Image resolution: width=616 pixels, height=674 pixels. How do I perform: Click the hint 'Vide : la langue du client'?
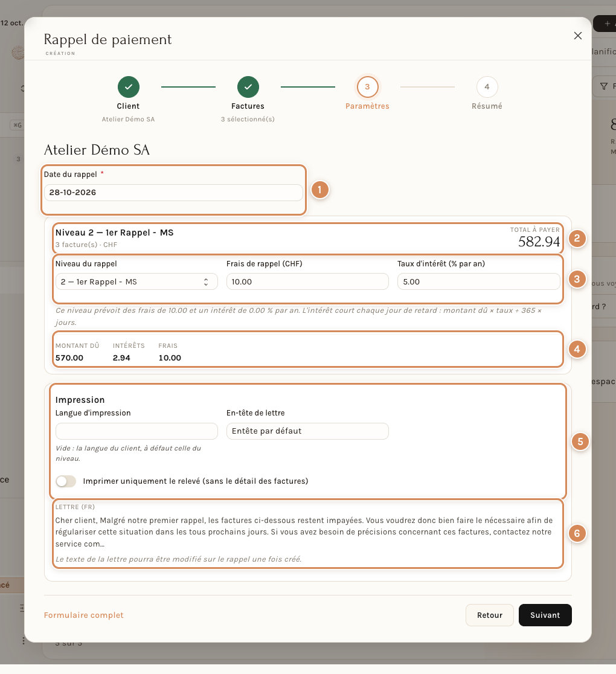pyautogui.click(x=128, y=454)
